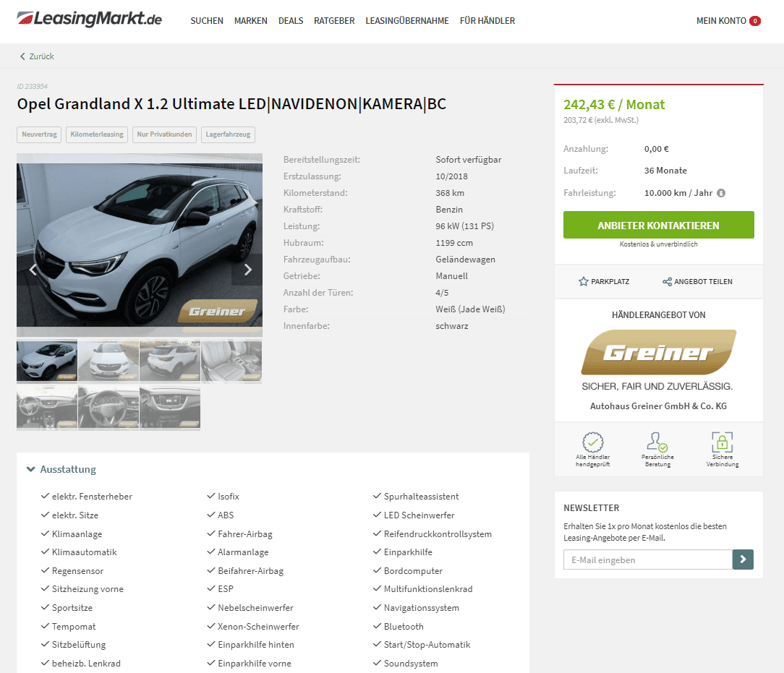The height and width of the screenshot is (673, 784).
Task: Click the Sofort verfügbar value
Action: (x=469, y=159)
